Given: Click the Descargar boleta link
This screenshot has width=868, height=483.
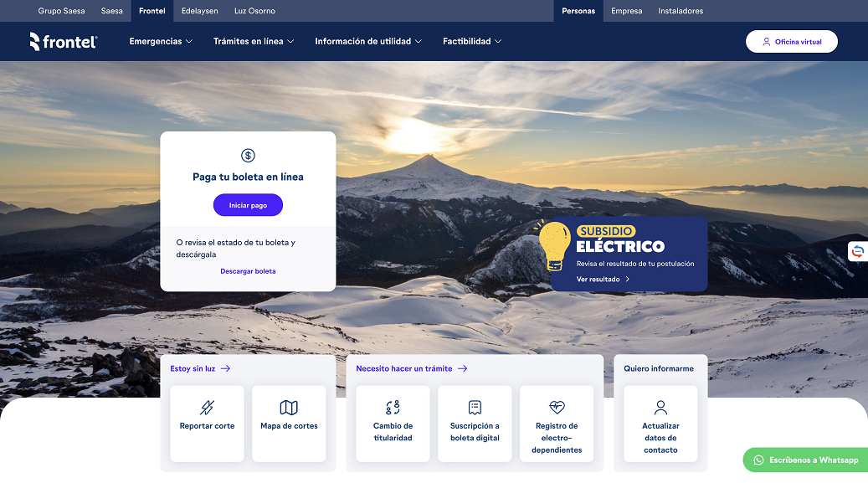Looking at the screenshot, I should coord(248,271).
